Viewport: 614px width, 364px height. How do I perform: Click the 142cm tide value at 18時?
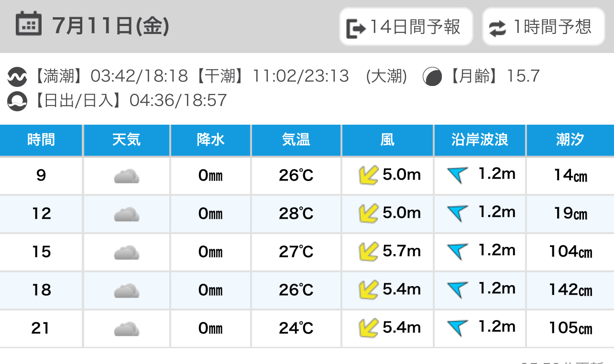pos(570,290)
